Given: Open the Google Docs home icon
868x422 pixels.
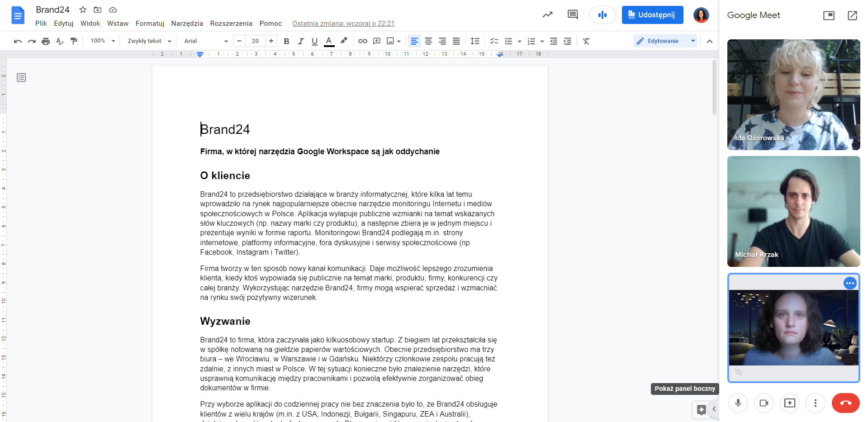Looking at the screenshot, I should coord(18,15).
